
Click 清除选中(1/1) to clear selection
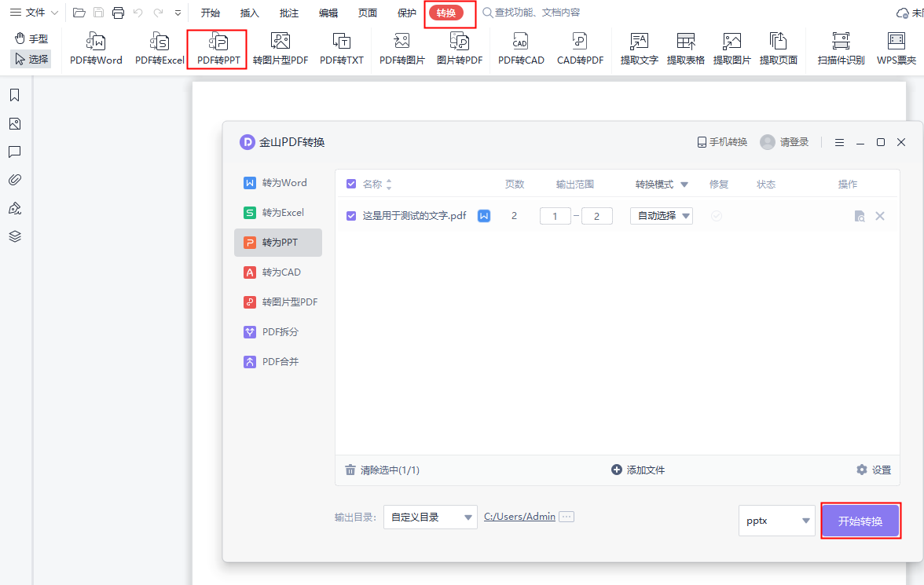[382, 470]
